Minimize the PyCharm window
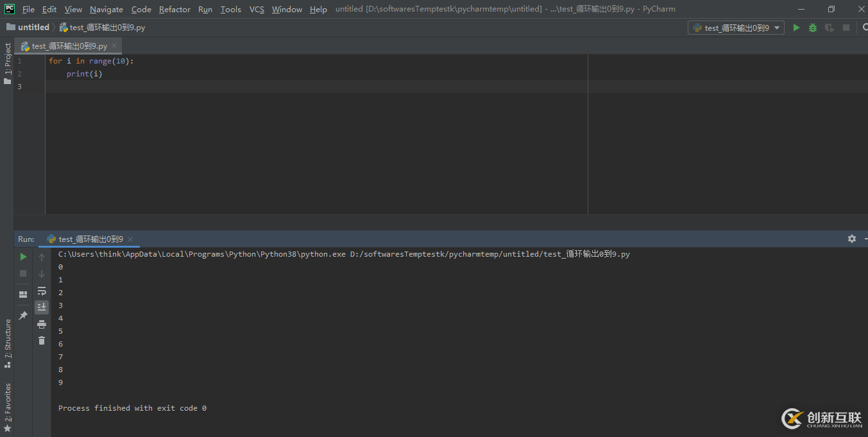 [x=802, y=9]
